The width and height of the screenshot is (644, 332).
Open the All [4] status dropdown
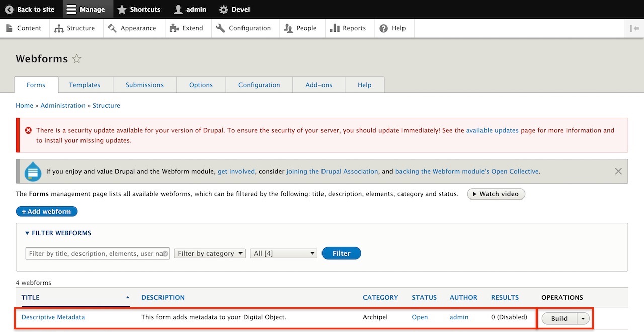pyautogui.click(x=283, y=253)
